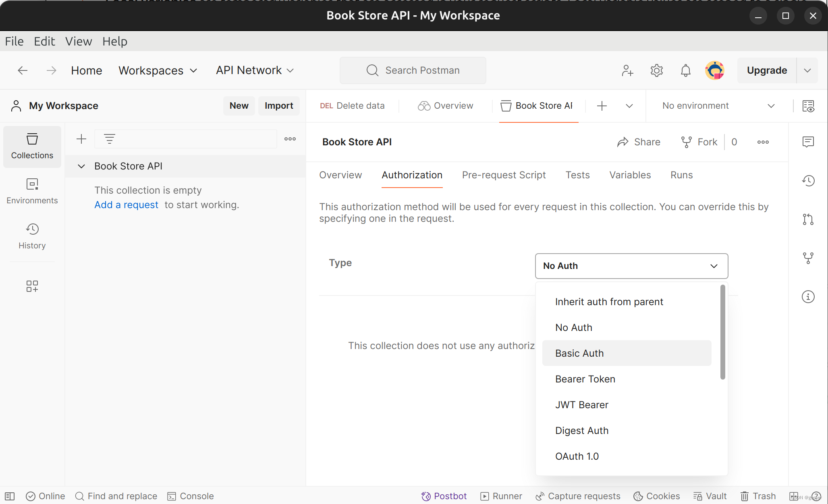This screenshot has height=504, width=828.
Task: Open a new tab with plus
Action: (602, 106)
